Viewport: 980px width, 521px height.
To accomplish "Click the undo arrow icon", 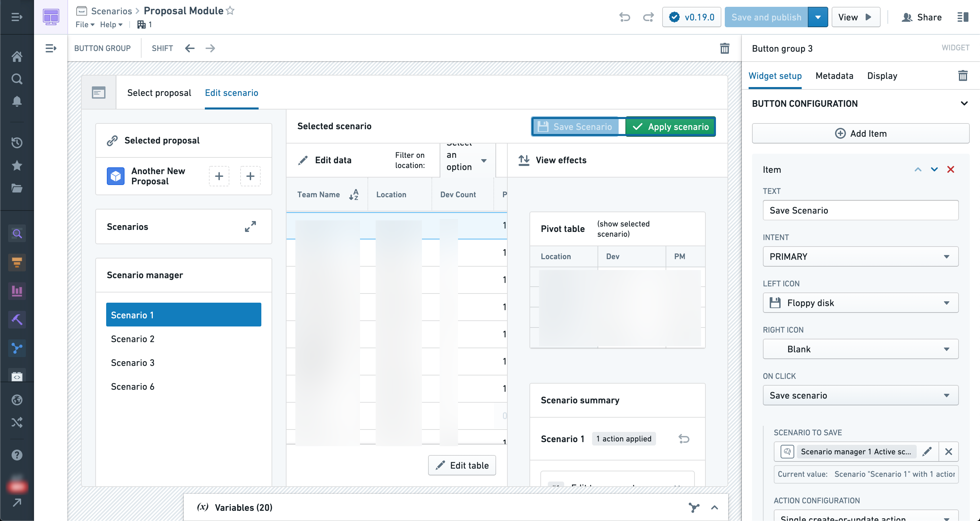I will coord(624,17).
